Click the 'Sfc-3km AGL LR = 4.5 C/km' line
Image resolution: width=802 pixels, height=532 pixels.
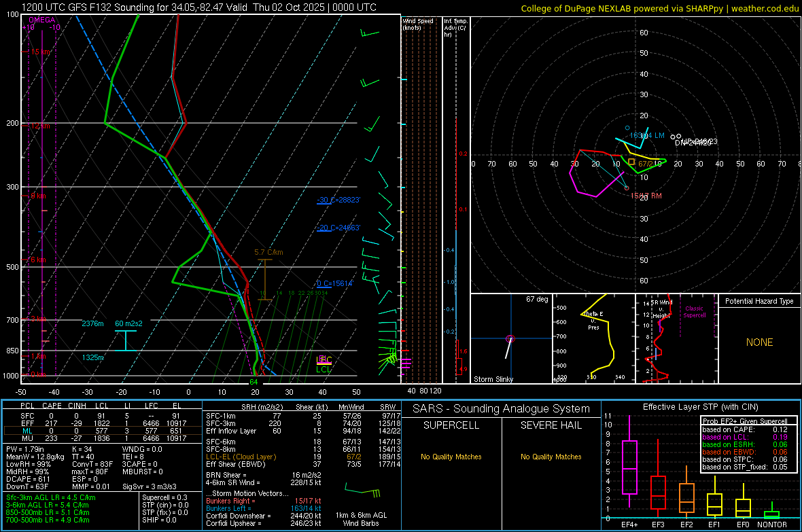(51, 497)
